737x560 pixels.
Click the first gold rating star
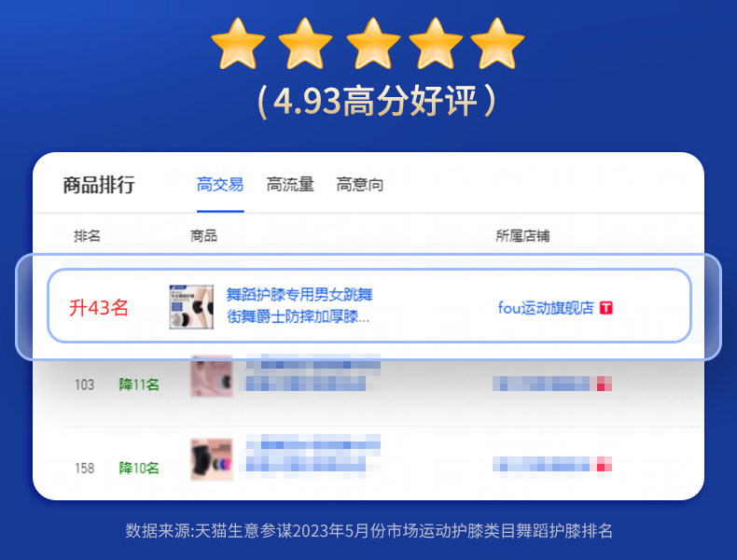pos(238,44)
